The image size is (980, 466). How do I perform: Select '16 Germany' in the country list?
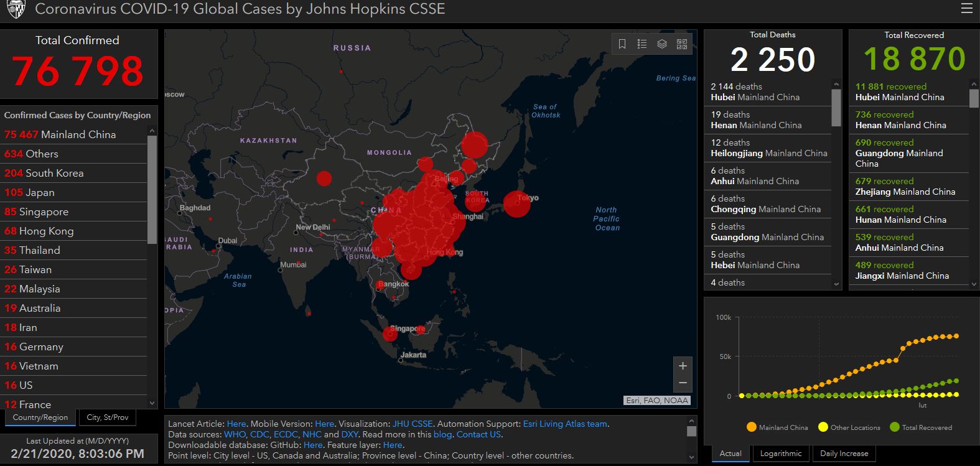pos(75,347)
